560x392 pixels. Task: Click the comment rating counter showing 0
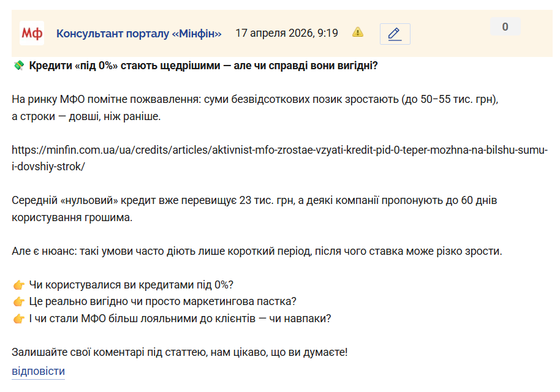[505, 27]
